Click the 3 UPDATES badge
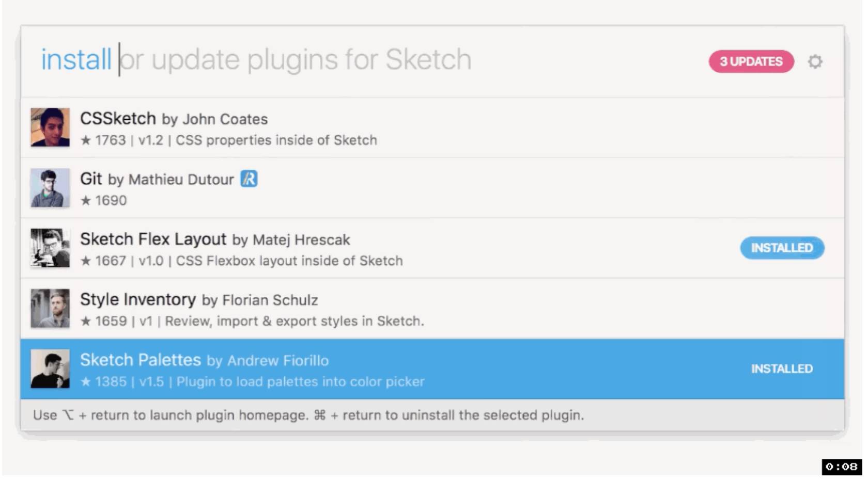The image size is (868, 480). tap(751, 61)
